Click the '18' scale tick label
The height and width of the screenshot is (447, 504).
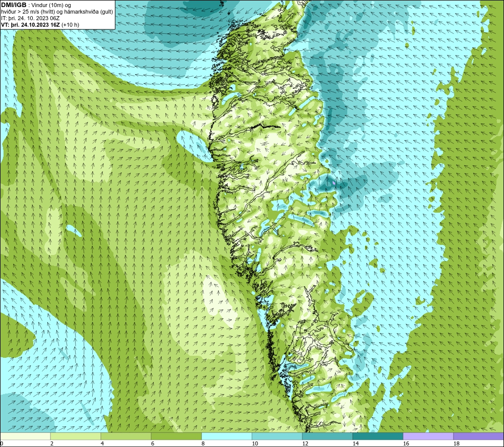tap(457, 444)
